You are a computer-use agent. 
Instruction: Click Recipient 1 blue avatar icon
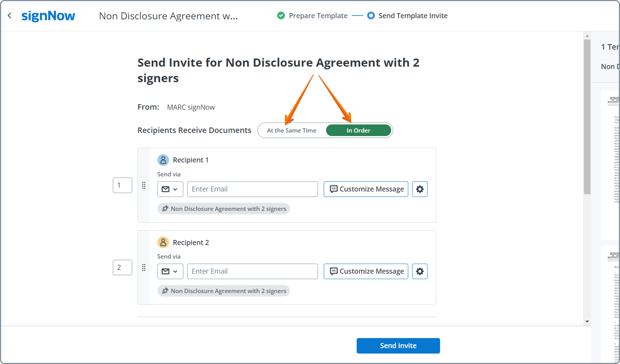coord(163,160)
